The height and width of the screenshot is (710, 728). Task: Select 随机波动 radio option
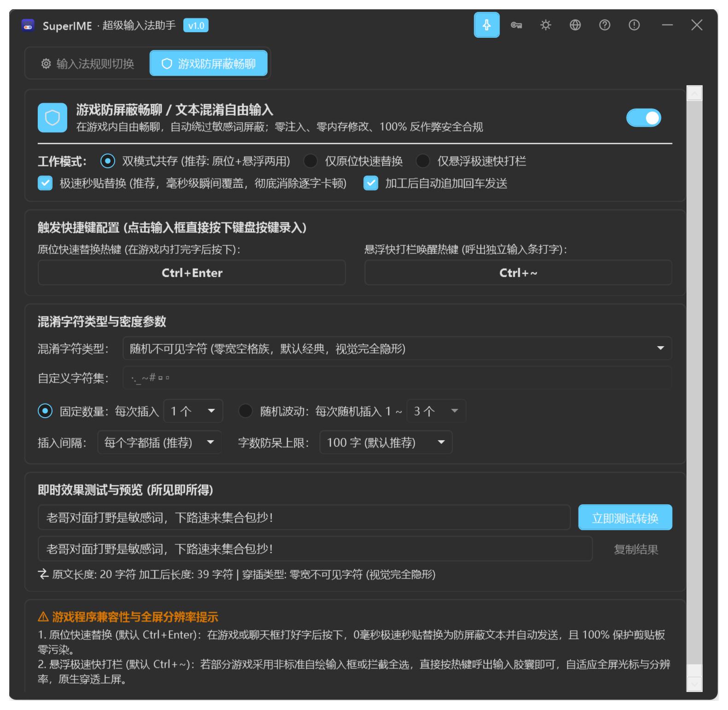coord(246,411)
